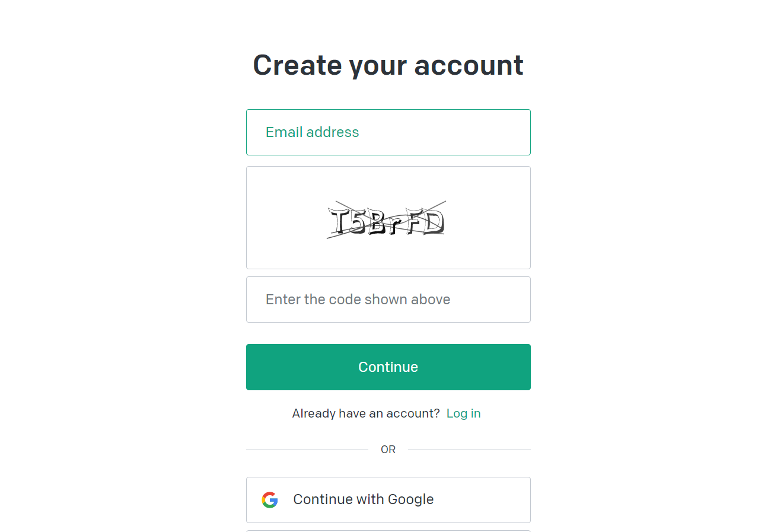
Task: Open the Log in link
Action: click(x=464, y=413)
